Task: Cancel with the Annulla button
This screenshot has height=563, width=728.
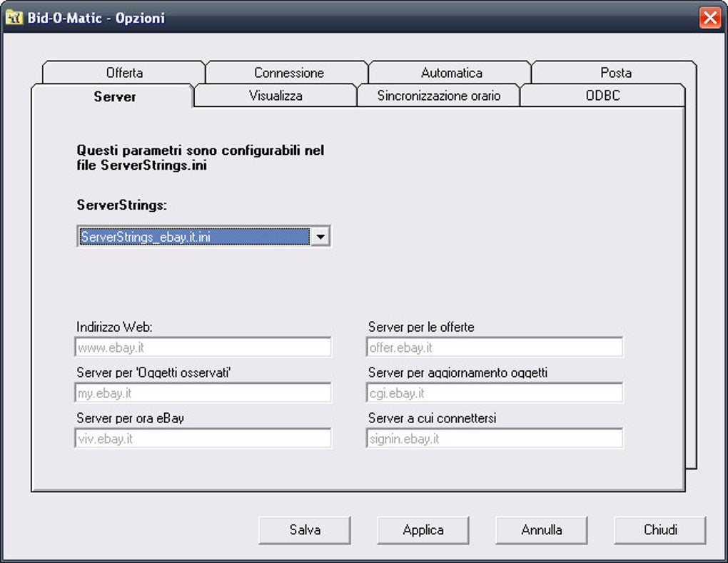Action: (x=541, y=529)
